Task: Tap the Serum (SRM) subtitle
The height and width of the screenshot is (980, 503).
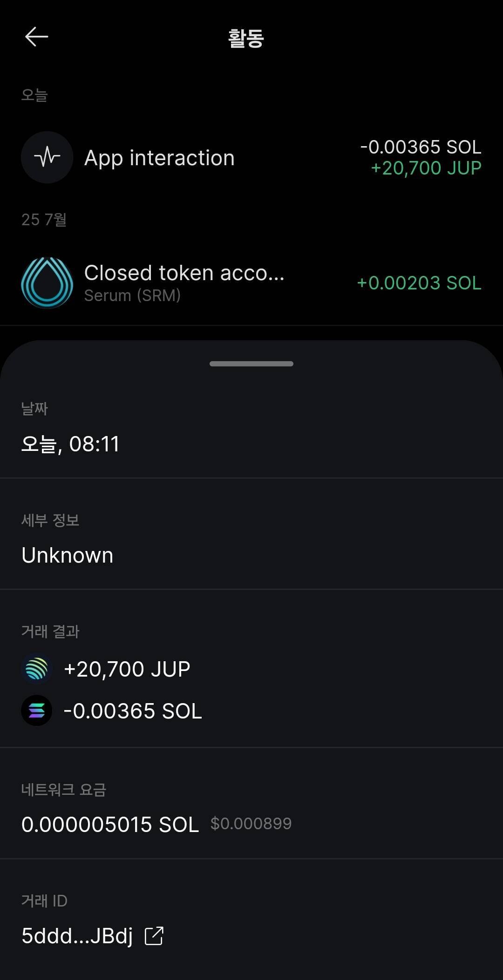Action: coord(132,295)
